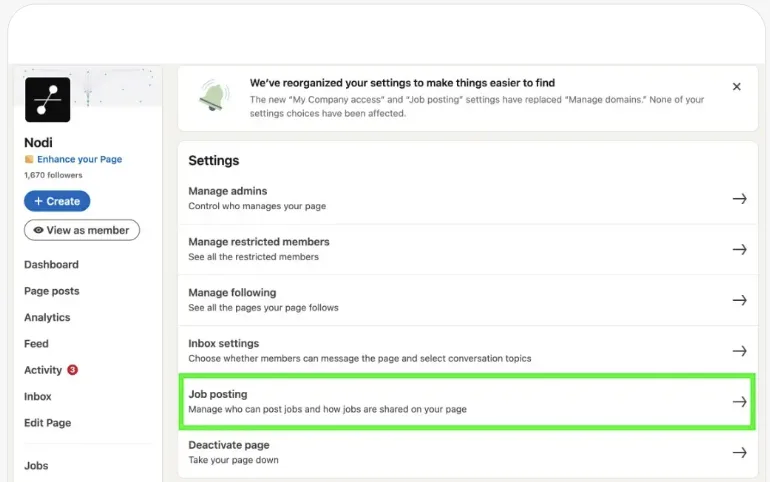Open Job posting arrow
The height and width of the screenshot is (482, 770).
coord(740,402)
